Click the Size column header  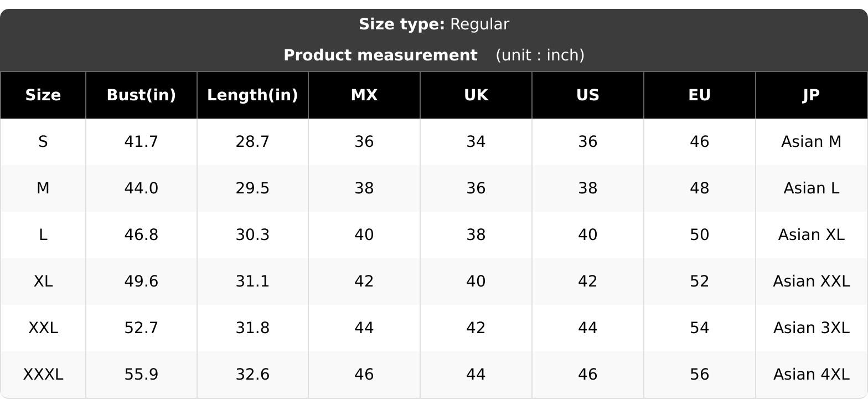coord(43,95)
